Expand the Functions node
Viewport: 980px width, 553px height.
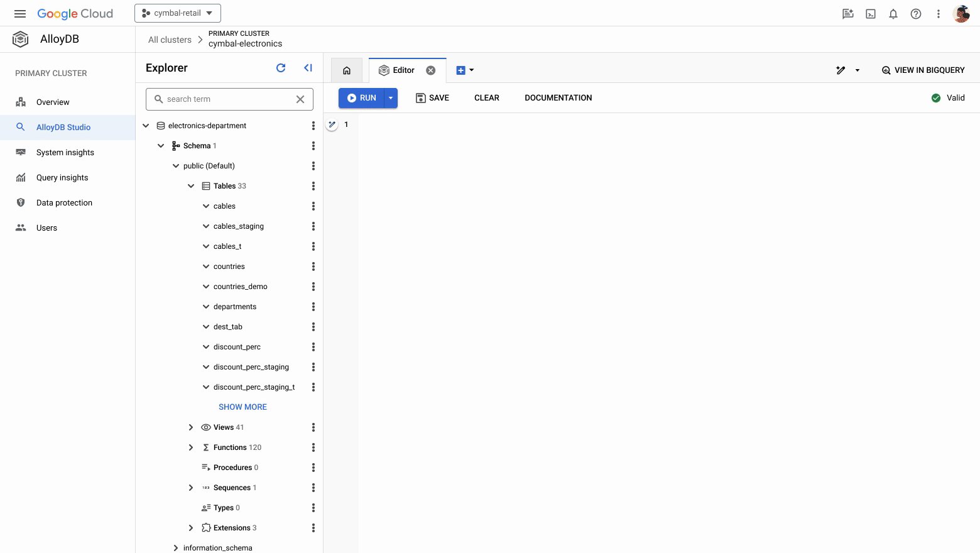click(191, 447)
